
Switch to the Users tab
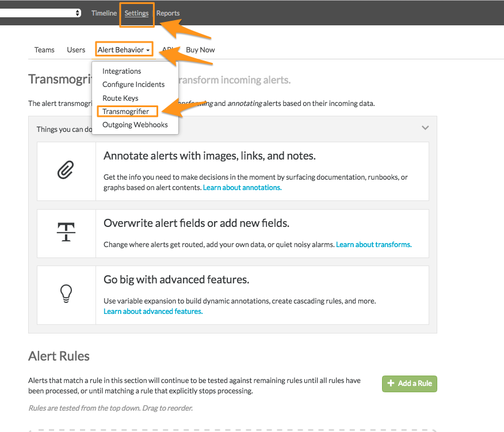pyautogui.click(x=76, y=50)
